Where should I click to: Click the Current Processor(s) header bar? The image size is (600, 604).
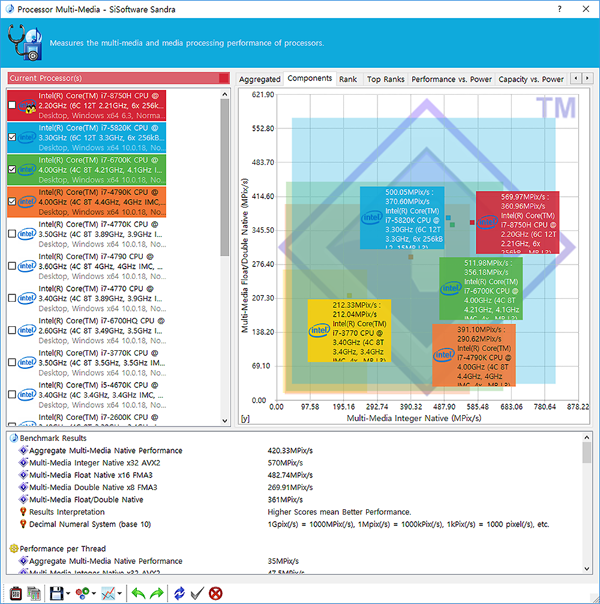[119, 78]
